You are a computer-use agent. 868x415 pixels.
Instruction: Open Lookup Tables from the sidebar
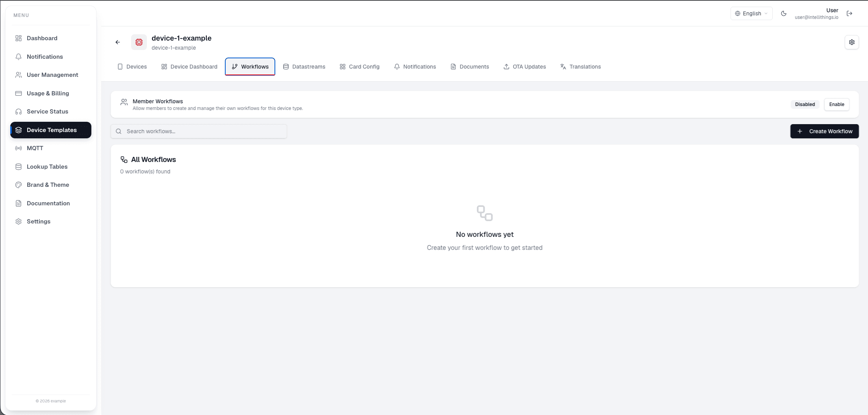(x=51, y=167)
